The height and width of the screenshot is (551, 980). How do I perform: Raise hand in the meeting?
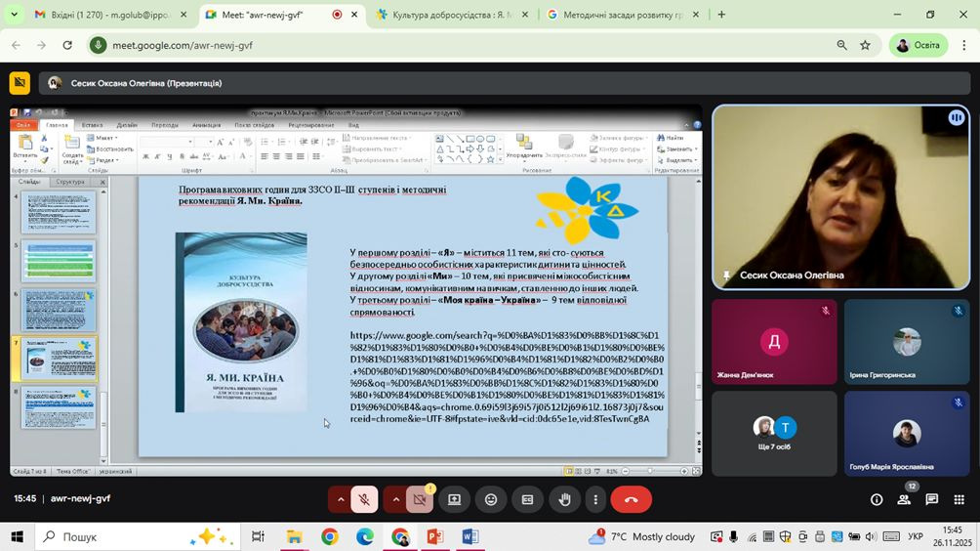click(x=564, y=499)
